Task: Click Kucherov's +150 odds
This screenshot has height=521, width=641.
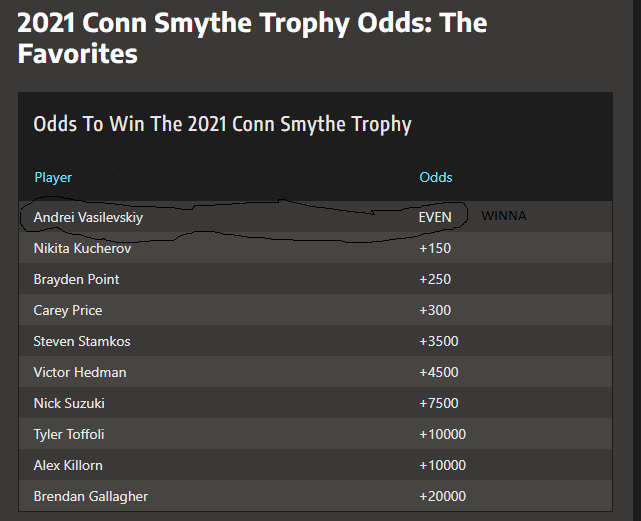Action: point(435,248)
